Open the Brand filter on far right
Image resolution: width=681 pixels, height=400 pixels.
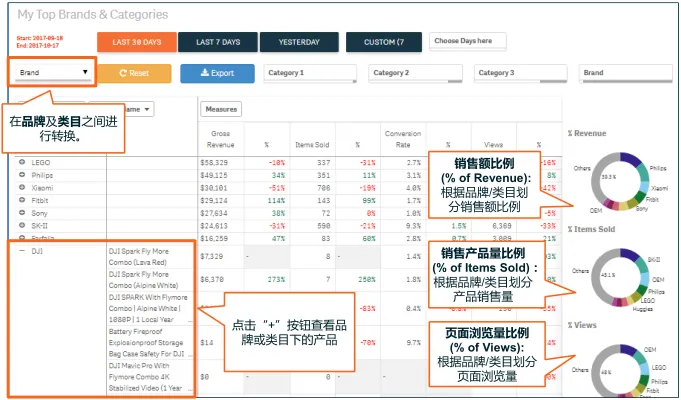click(626, 73)
